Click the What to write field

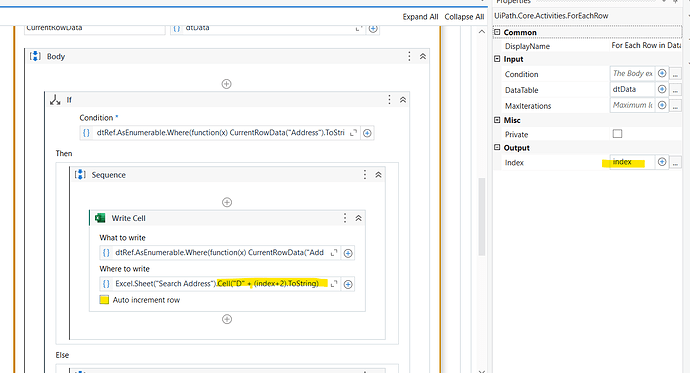pos(219,252)
